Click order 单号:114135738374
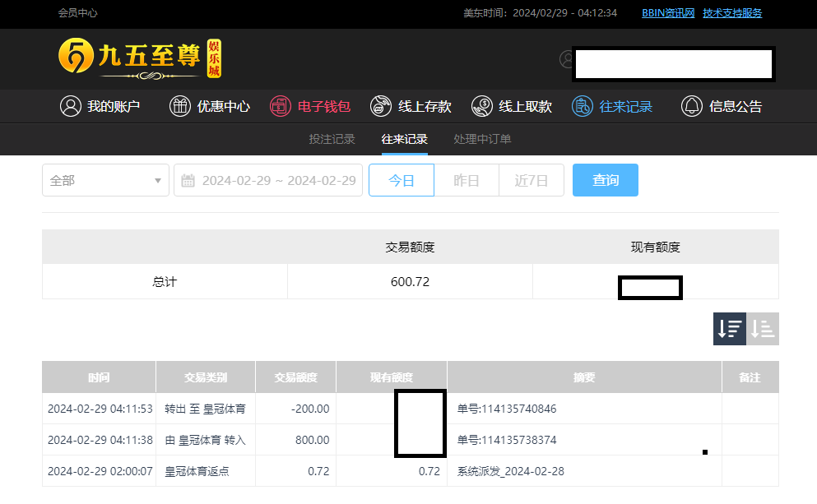Image resolution: width=817 pixels, height=504 pixels. click(507, 440)
